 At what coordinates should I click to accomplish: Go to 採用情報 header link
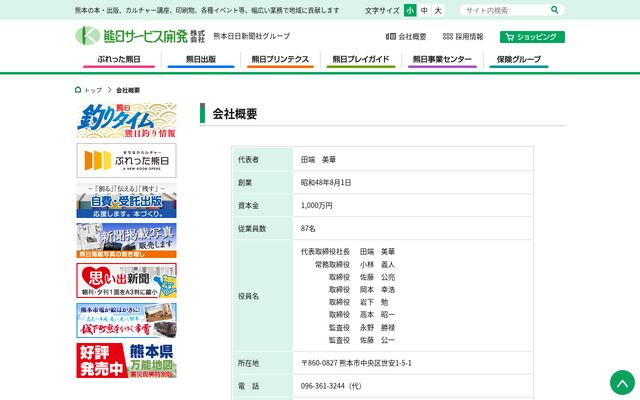pyautogui.click(x=463, y=37)
